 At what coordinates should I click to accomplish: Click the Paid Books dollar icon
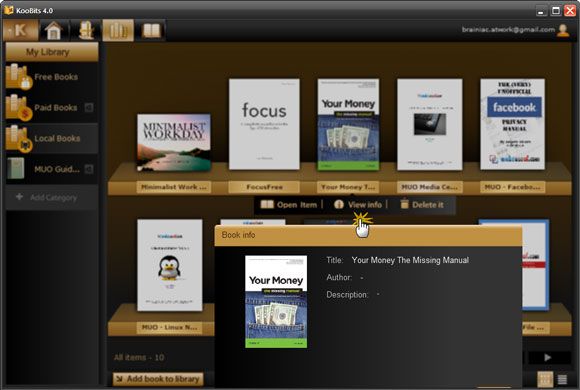pos(18,107)
